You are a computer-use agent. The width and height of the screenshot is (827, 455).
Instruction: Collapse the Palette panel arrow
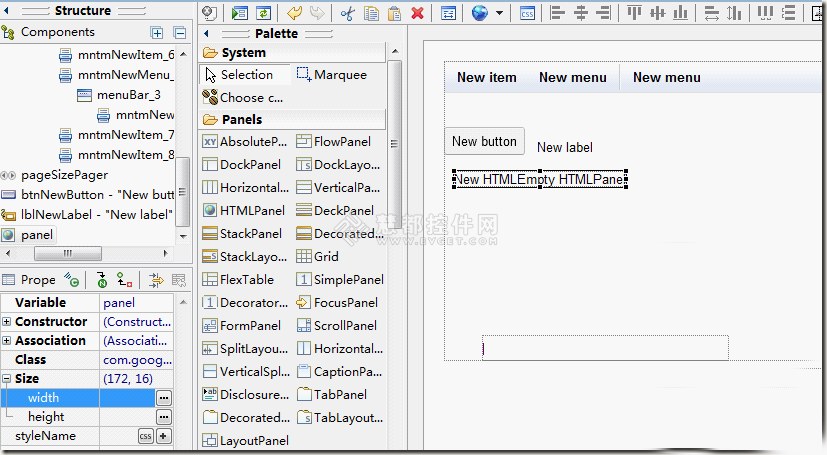[x=206, y=34]
